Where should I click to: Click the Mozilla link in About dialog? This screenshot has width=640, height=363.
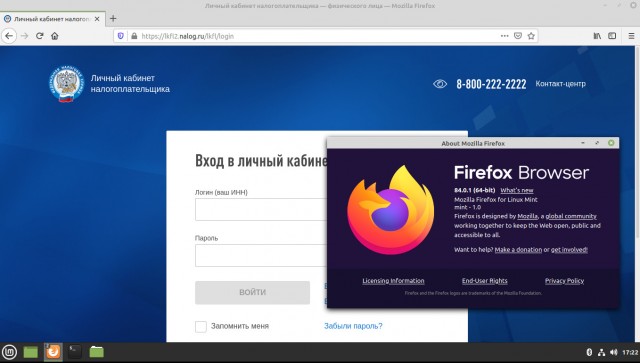coord(527,216)
